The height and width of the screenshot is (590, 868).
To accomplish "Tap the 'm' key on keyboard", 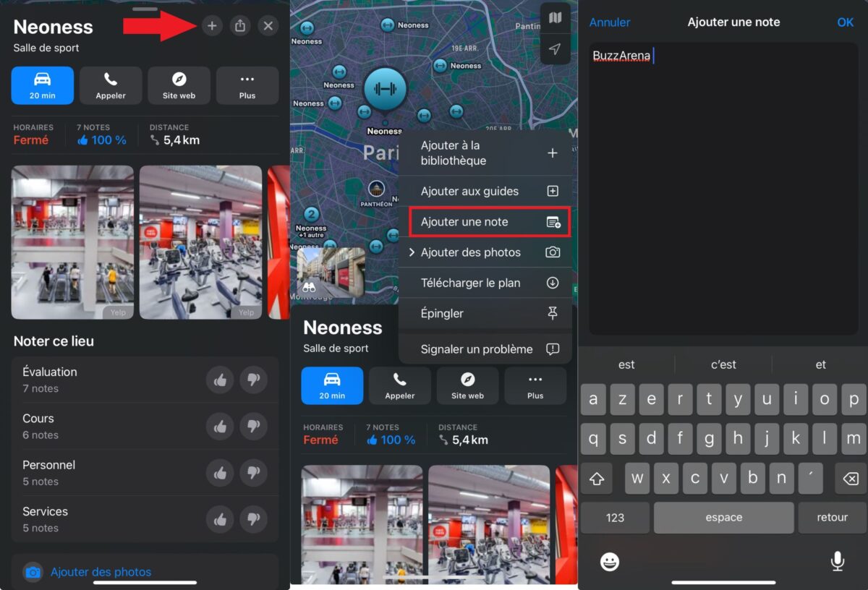I will pyautogui.click(x=854, y=439).
